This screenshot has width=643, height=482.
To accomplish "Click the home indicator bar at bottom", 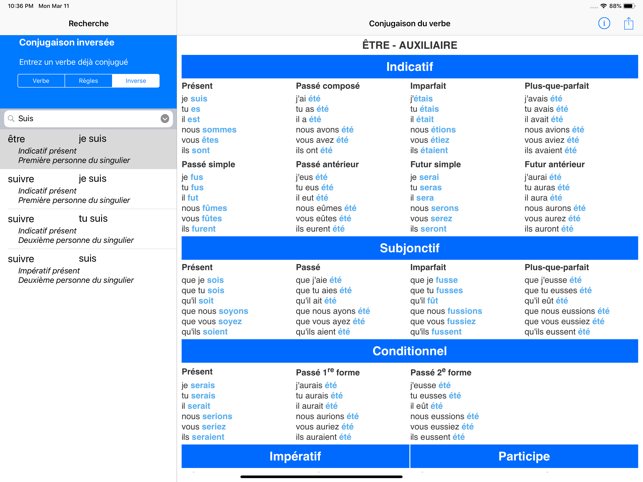I will pyautogui.click(x=322, y=477).
